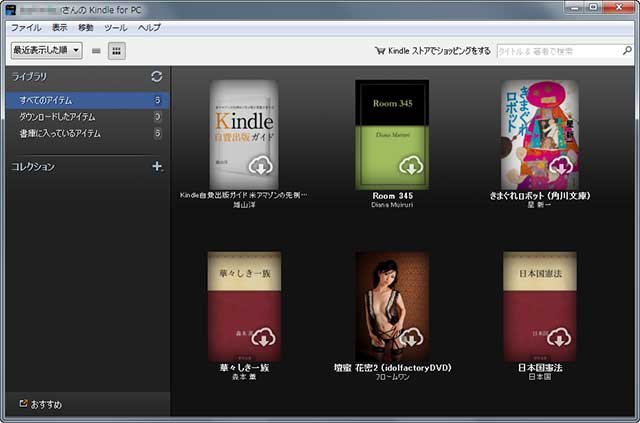This screenshot has width=640, height=423.
Task: Download きまぐれロボット via cloud icon
Action: click(x=561, y=166)
